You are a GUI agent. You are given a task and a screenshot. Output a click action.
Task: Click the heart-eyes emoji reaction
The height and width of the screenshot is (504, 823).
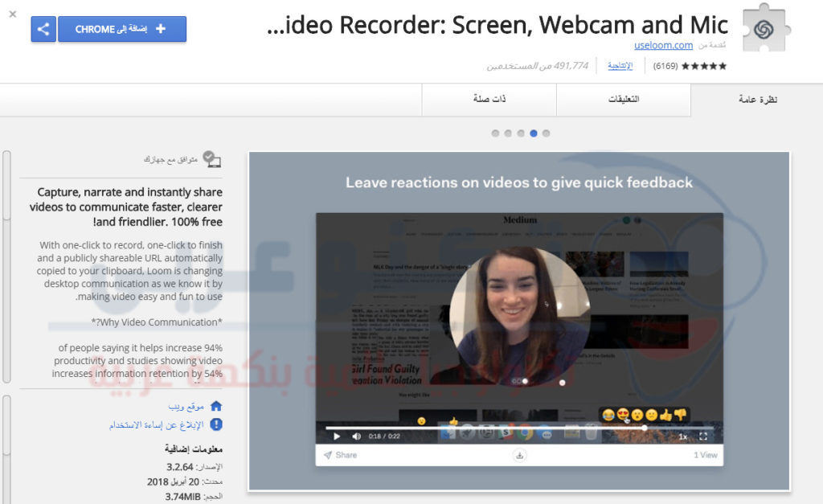623,416
